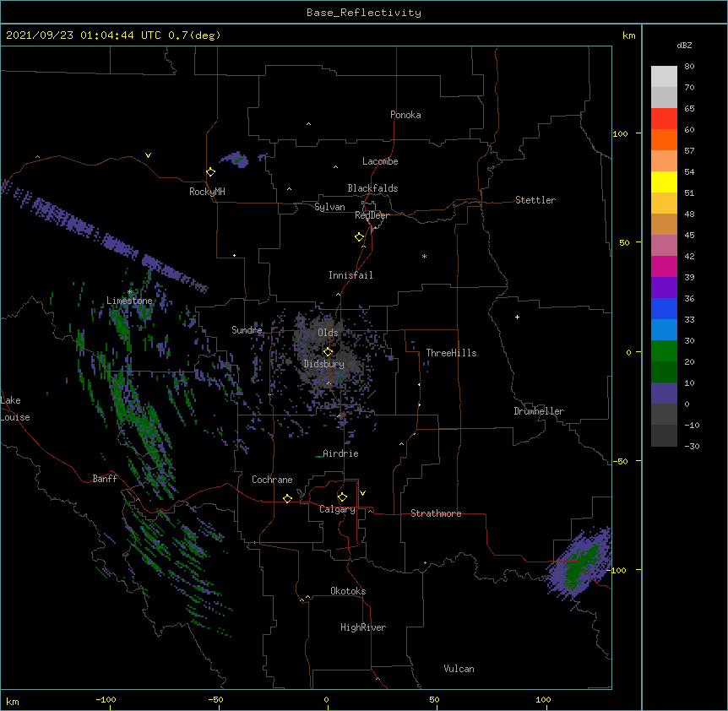Screen dimensions: 728x711
Task: Click the yellow station marker near Olds
Action: [x=328, y=351]
